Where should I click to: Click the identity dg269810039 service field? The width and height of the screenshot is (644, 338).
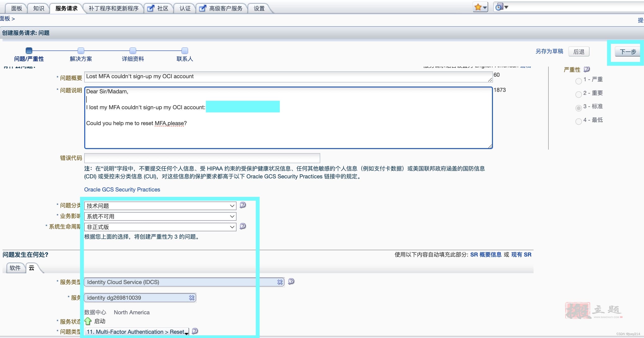tap(140, 298)
